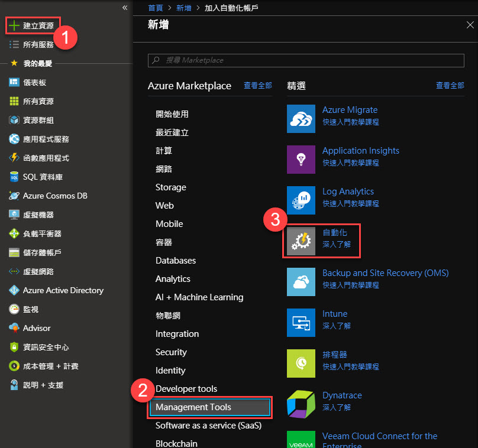
Task: Open Backup and Site Recovery (OMS) link
Action: (386, 273)
